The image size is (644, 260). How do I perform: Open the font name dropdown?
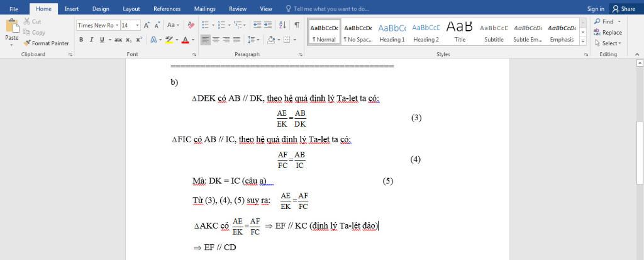[x=117, y=25]
